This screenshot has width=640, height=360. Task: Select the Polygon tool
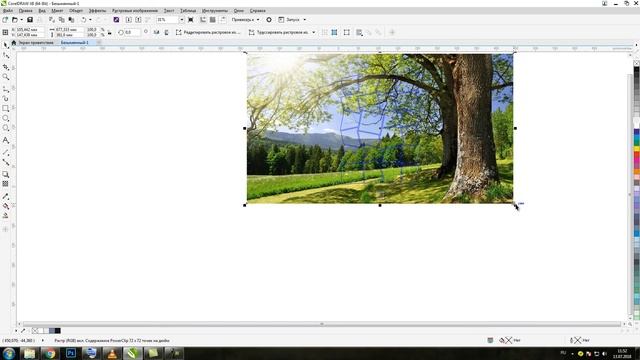(6, 128)
